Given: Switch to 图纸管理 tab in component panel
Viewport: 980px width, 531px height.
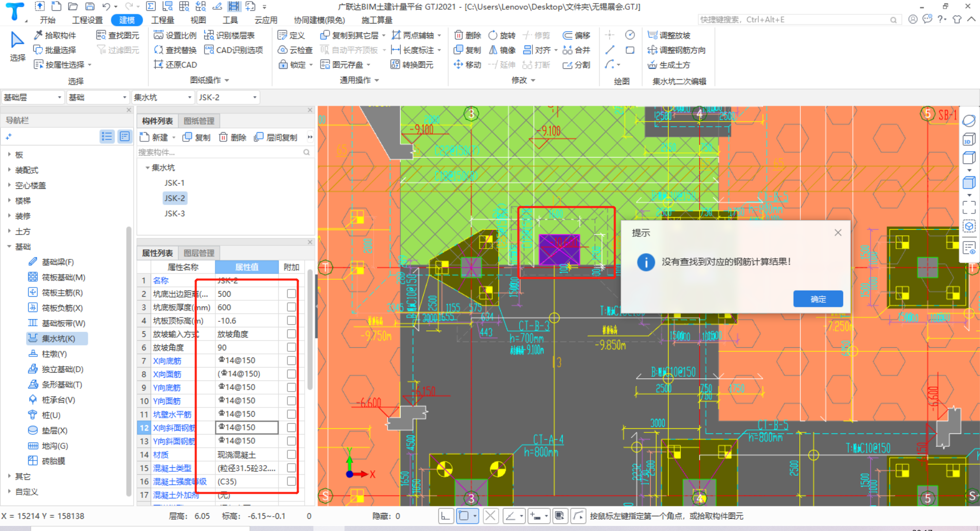Looking at the screenshot, I should [199, 121].
